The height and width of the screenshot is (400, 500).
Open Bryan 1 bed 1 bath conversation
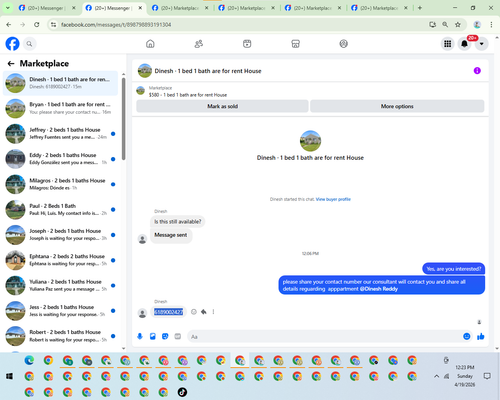pos(60,108)
